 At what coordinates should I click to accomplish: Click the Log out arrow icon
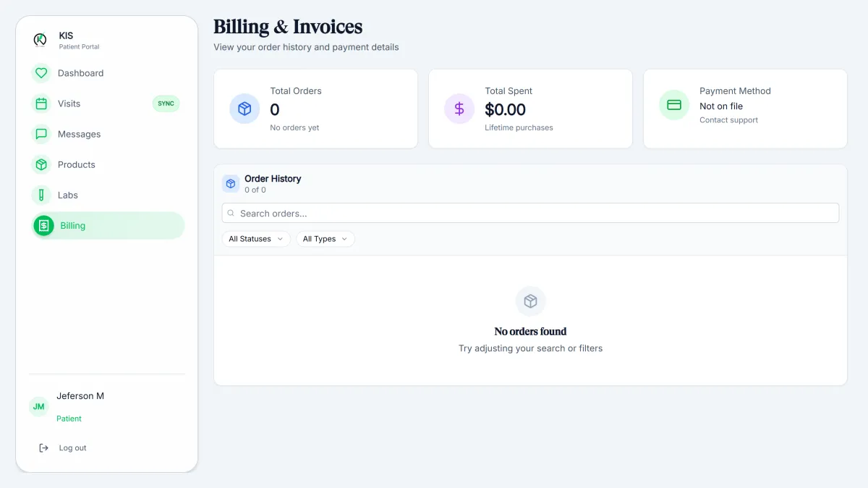tap(43, 448)
